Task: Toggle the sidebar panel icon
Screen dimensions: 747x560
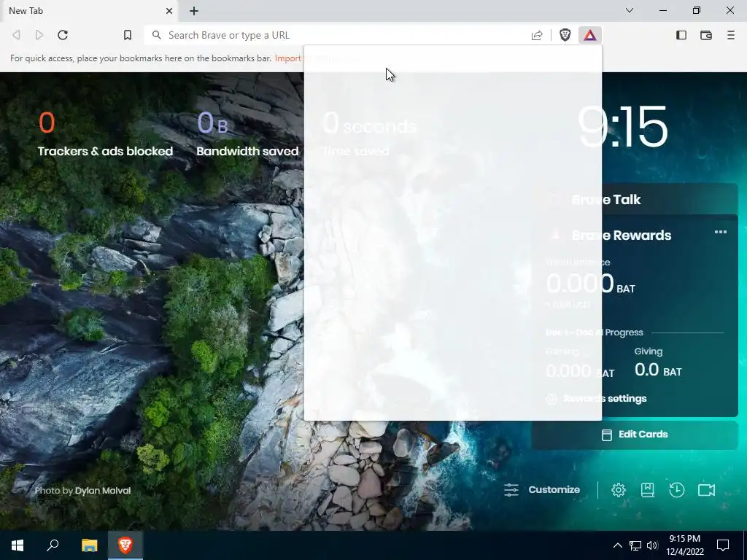Action: pos(681,35)
